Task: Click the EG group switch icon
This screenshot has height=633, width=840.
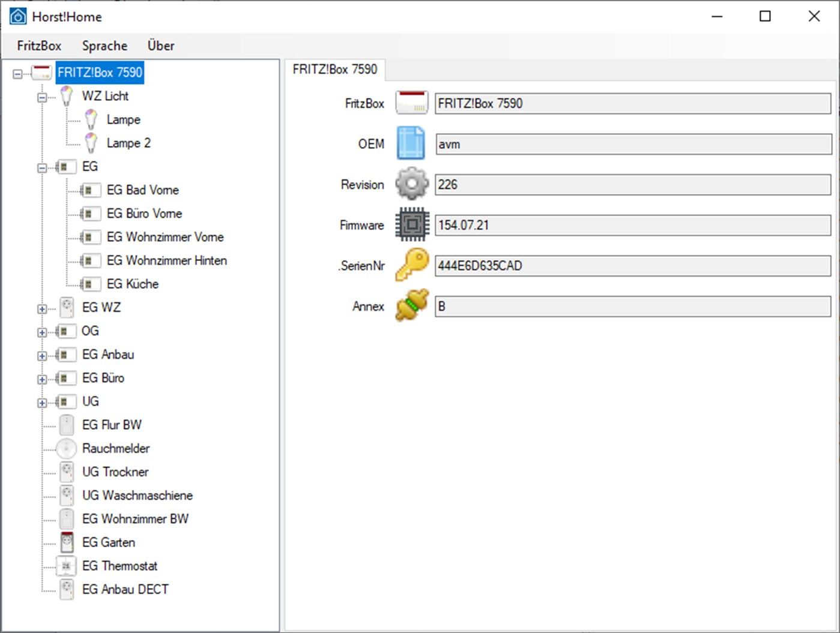Action: (66, 167)
